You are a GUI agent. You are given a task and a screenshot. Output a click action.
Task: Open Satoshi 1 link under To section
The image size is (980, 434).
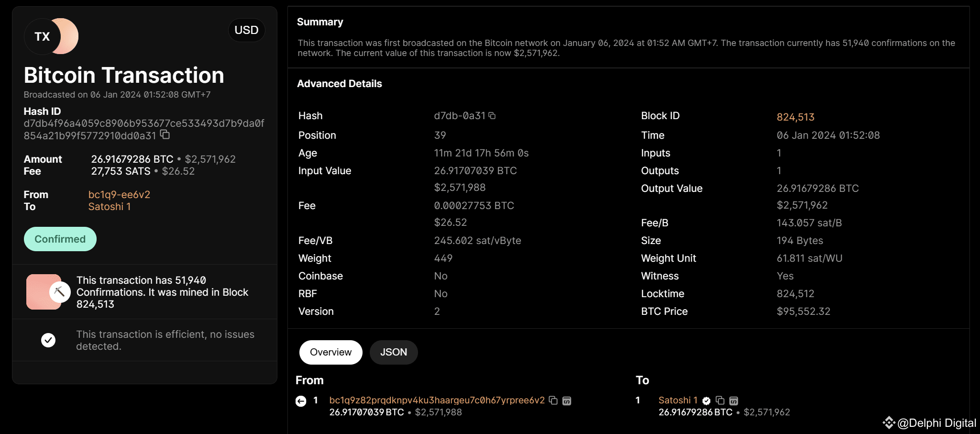[677, 400]
